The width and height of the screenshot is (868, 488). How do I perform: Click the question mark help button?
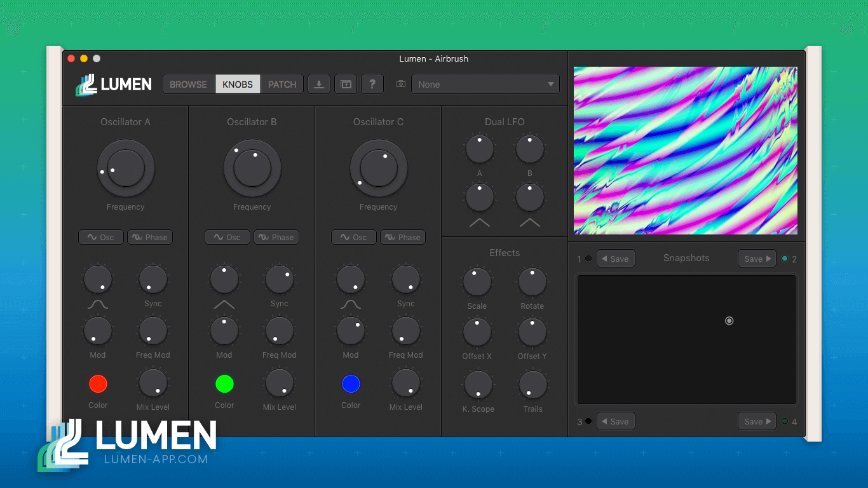point(372,84)
